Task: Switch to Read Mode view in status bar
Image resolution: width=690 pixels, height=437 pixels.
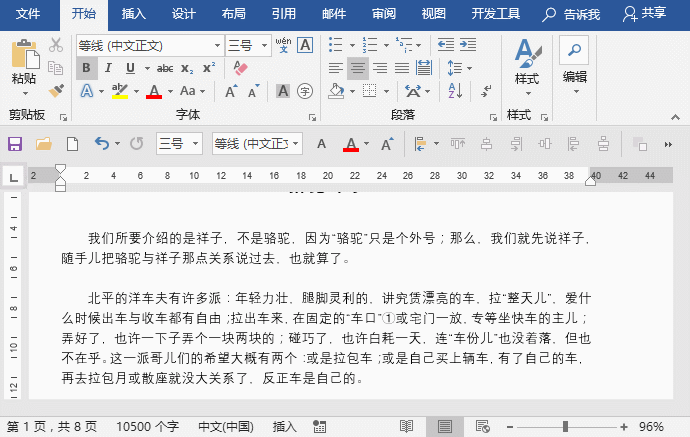Action: (407, 426)
